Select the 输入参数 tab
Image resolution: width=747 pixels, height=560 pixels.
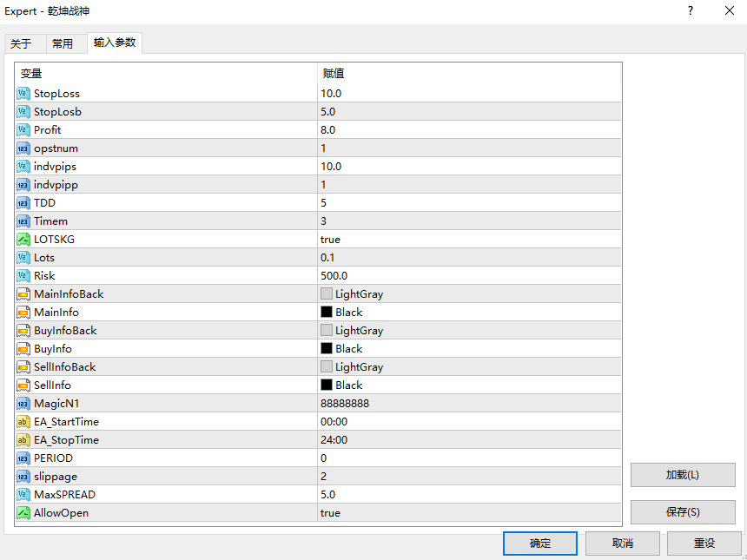115,43
